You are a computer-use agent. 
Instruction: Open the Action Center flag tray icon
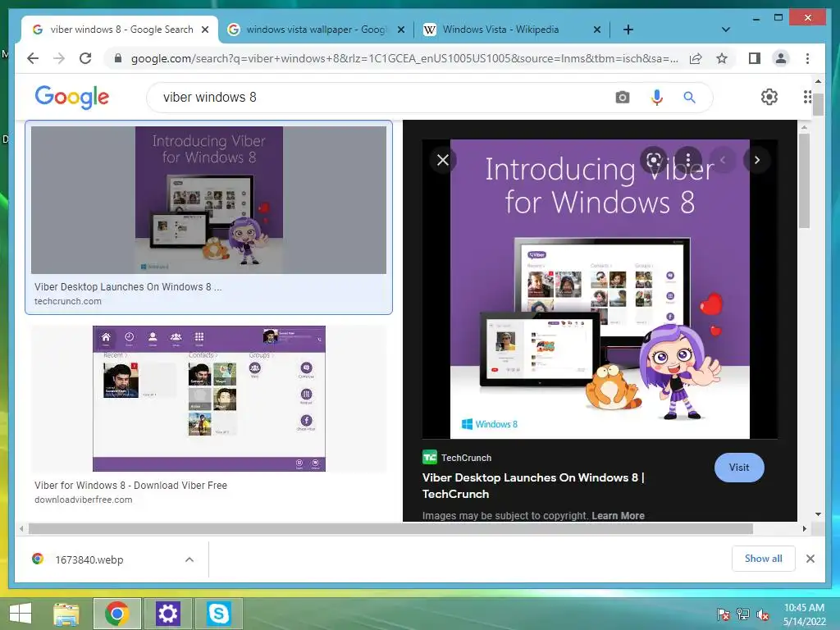(x=724, y=614)
